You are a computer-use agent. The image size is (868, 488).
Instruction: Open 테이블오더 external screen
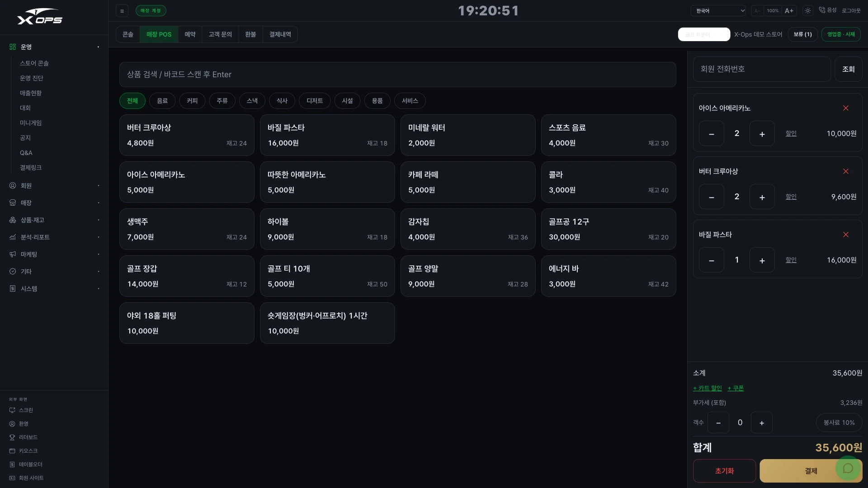[x=26, y=465]
